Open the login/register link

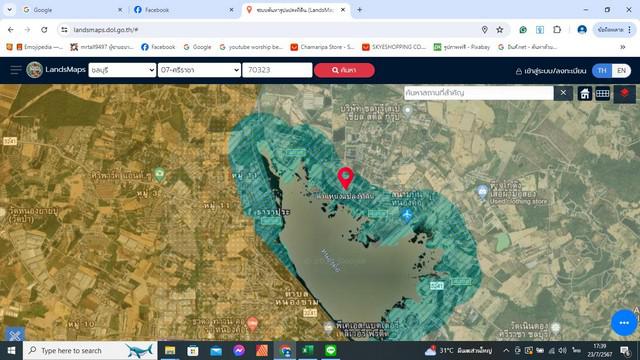[x=551, y=71]
